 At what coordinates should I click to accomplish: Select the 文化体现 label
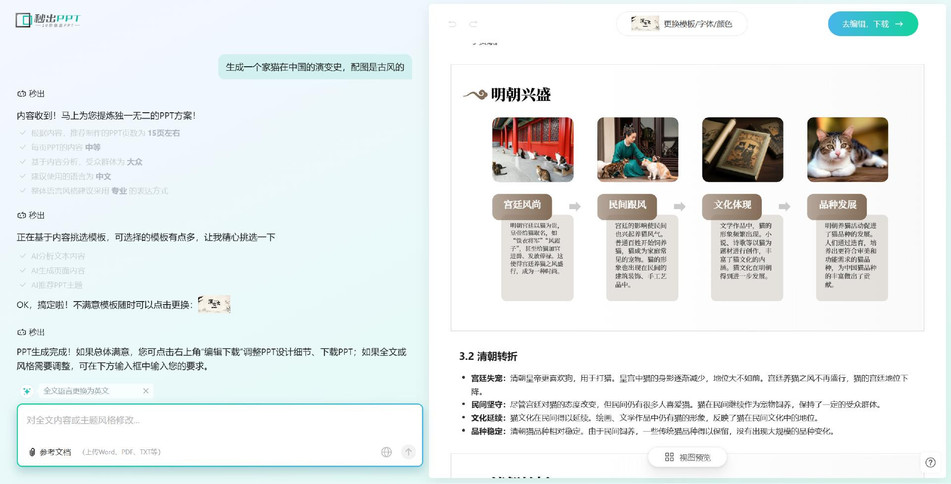coord(732,205)
